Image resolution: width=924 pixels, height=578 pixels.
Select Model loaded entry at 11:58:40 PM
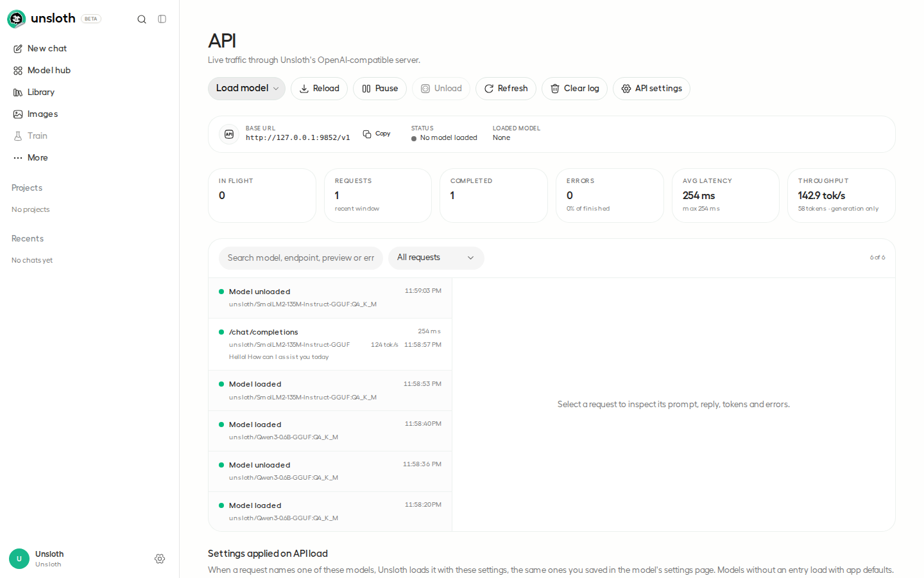330,431
